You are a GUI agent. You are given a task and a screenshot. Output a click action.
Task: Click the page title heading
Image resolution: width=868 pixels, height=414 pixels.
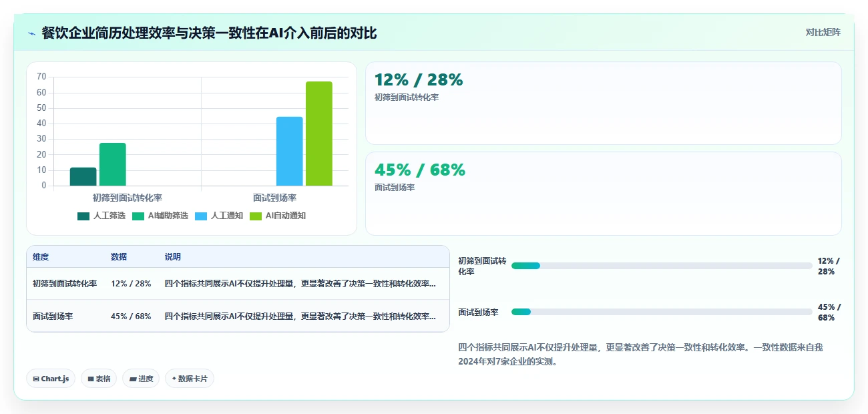[209, 33]
